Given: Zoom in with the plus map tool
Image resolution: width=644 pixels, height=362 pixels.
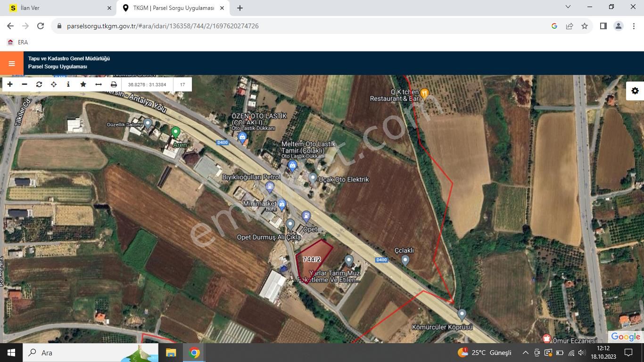Looking at the screenshot, I should click(x=10, y=84).
